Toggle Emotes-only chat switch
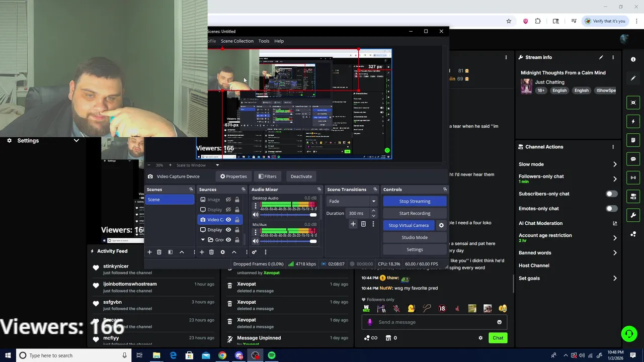 [611, 208]
